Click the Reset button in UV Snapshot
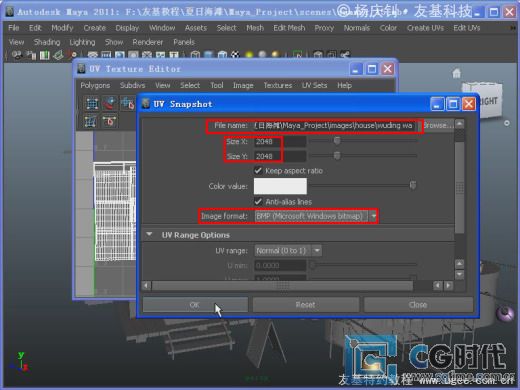 click(x=305, y=305)
